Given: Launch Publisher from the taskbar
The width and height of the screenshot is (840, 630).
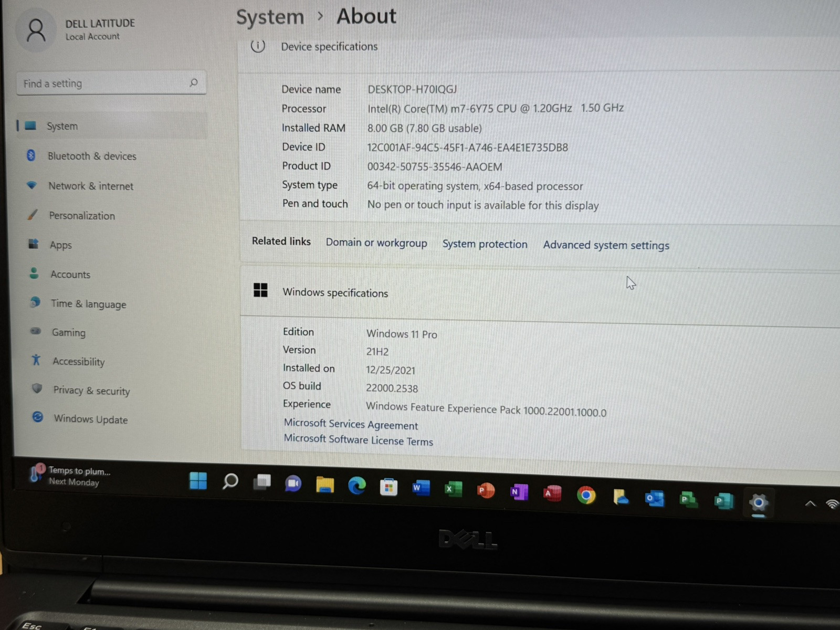Looking at the screenshot, I should (x=723, y=501).
